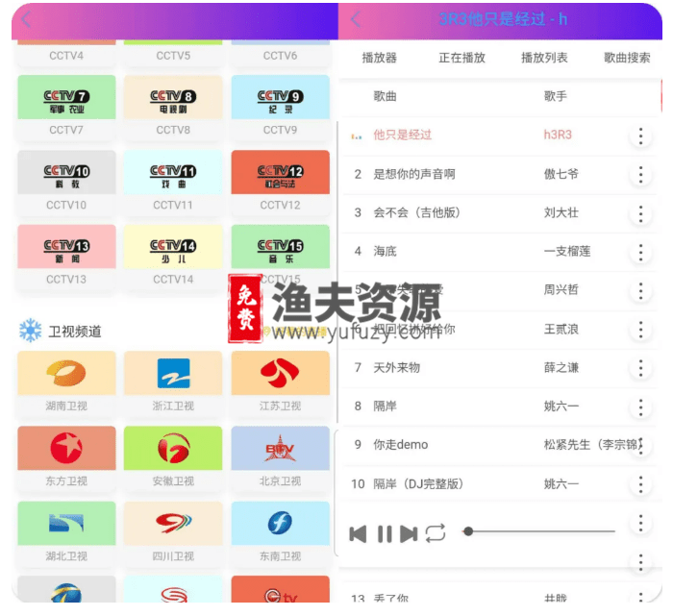
Task: Open the CCTV13 news channel
Action: 66,257
